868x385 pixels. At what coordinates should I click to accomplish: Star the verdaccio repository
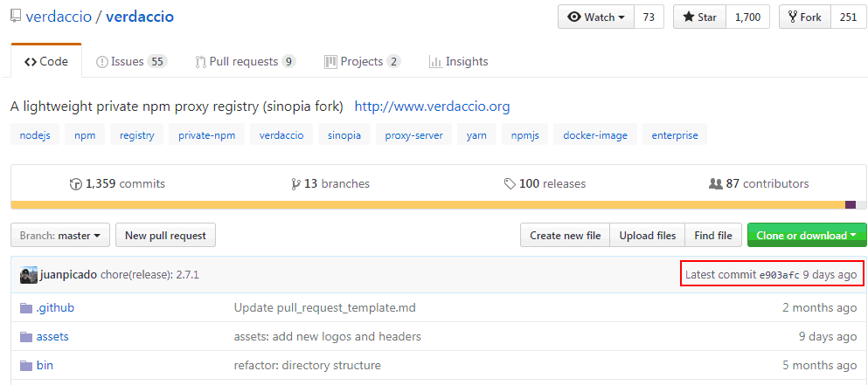[698, 17]
